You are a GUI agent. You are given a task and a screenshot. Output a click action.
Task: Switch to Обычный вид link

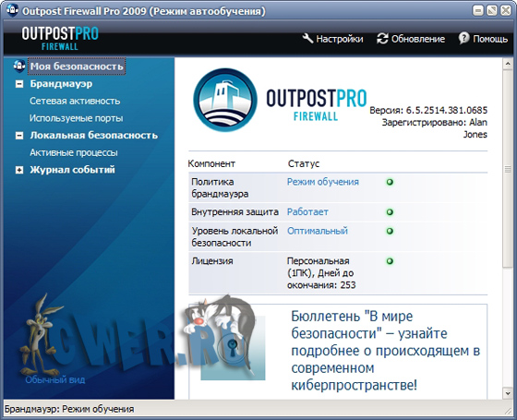[x=55, y=379]
